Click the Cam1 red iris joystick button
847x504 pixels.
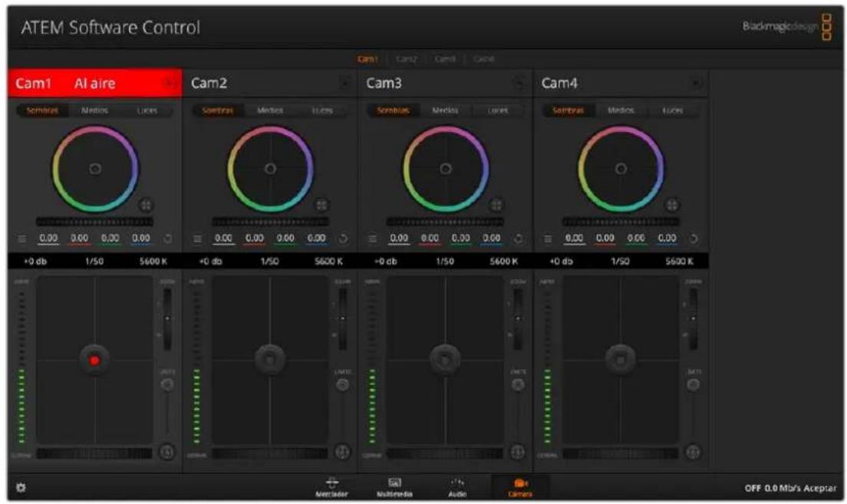click(x=94, y=360)
